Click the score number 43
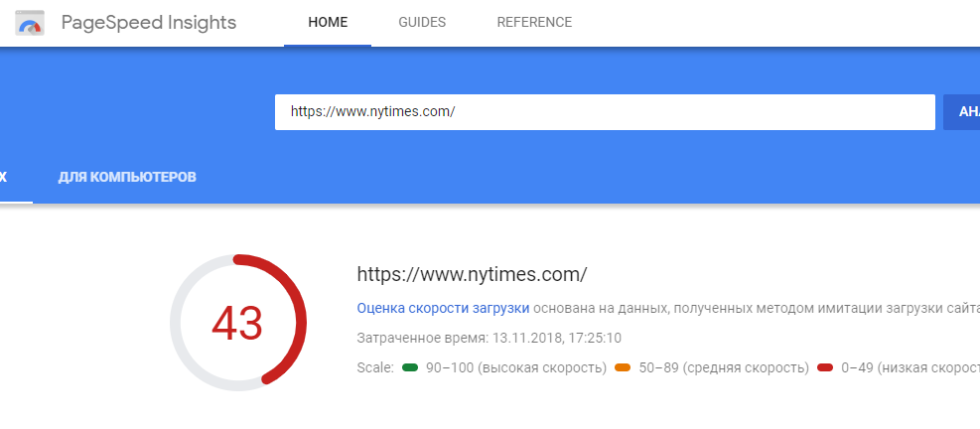The image size is (980, 429). [x=238, y=323]
